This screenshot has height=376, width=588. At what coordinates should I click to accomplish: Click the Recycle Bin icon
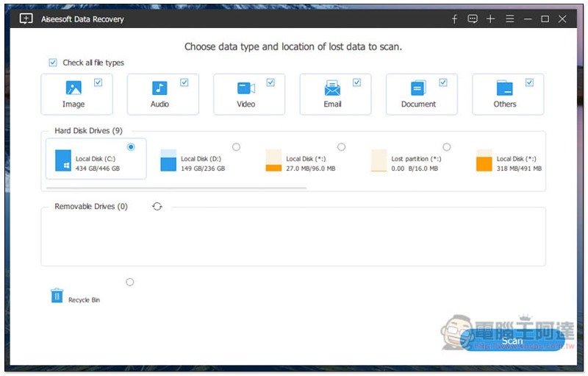57,296
